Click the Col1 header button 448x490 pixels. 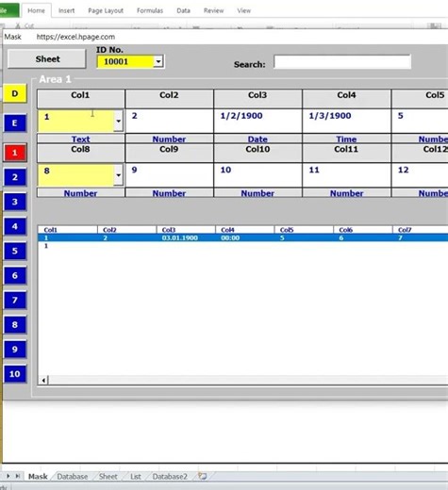coord(81,99)
